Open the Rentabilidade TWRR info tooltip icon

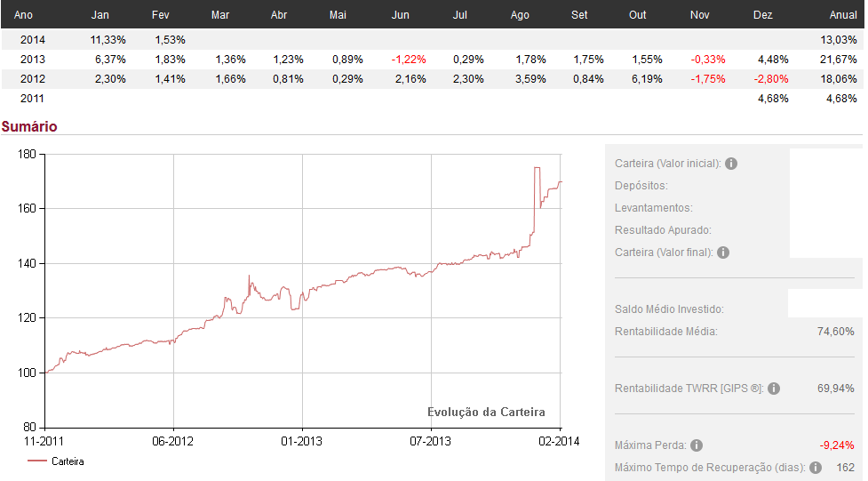click(774, 389)
